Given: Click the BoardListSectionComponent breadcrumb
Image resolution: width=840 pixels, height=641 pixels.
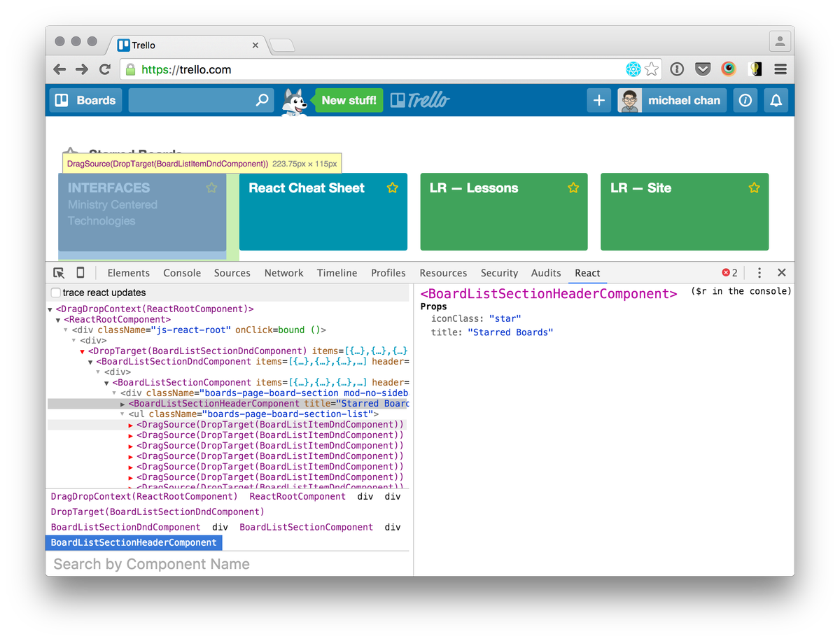Looking at the screenshot, I should (x=306, y=527).
